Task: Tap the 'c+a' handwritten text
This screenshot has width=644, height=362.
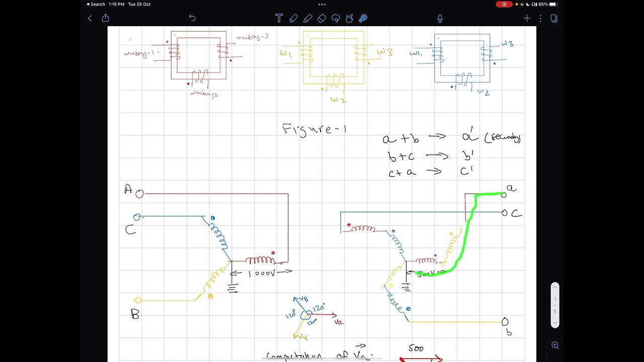Action: [403, 172]
